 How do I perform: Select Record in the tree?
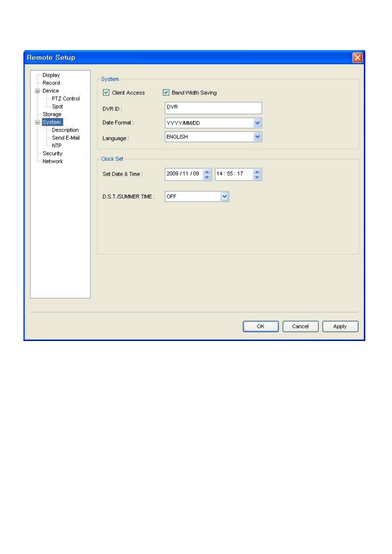[x=51, y=83]
